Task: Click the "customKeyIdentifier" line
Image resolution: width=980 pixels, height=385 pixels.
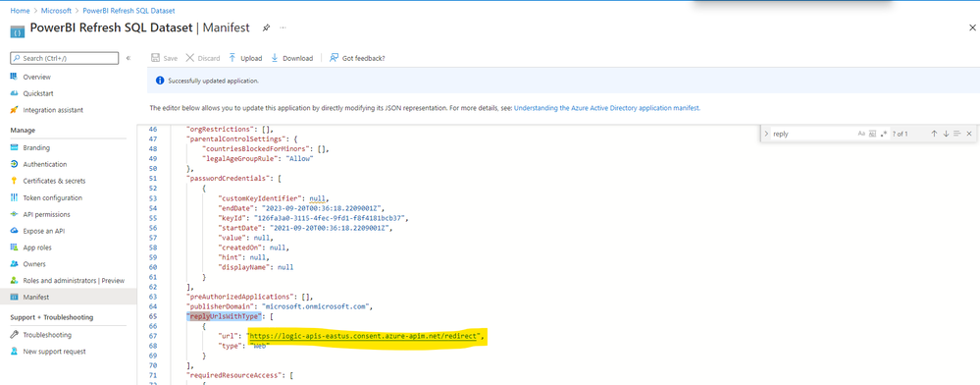Action: point(273,197)
